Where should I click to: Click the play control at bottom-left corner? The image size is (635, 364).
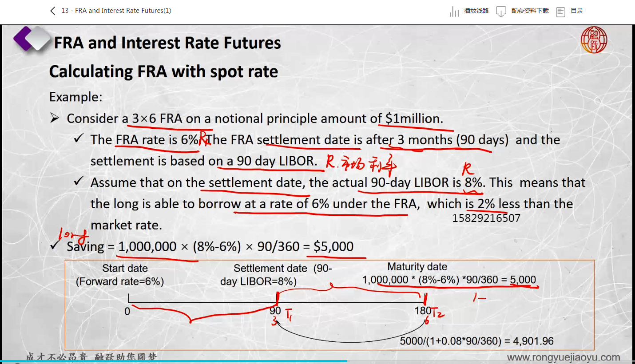tap(18, 363)
